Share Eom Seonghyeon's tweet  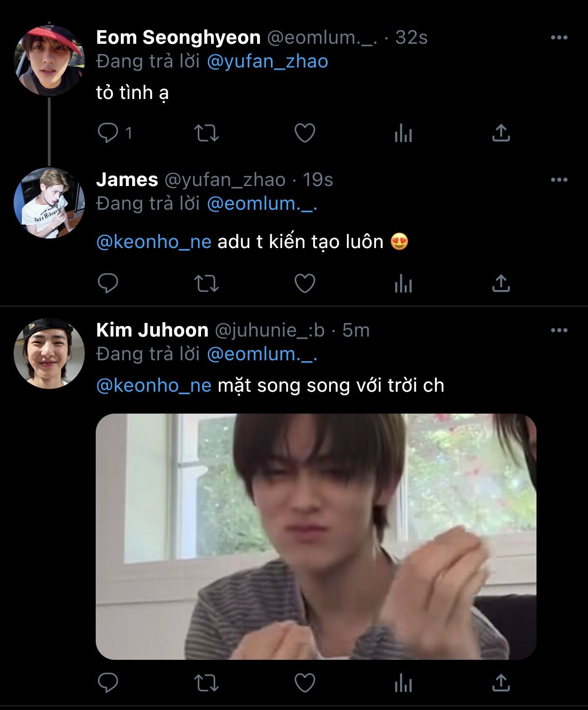[500, 133]
